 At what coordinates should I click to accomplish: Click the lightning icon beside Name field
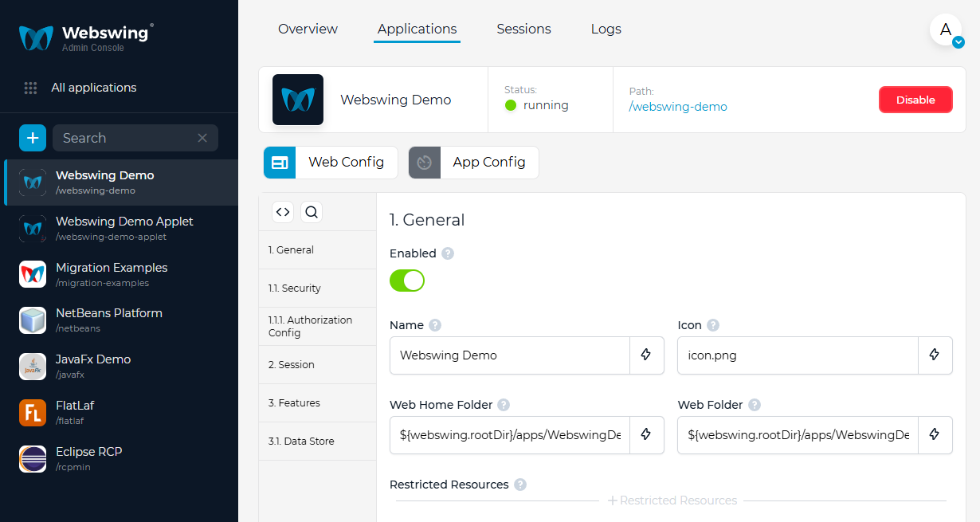(646, 355)
